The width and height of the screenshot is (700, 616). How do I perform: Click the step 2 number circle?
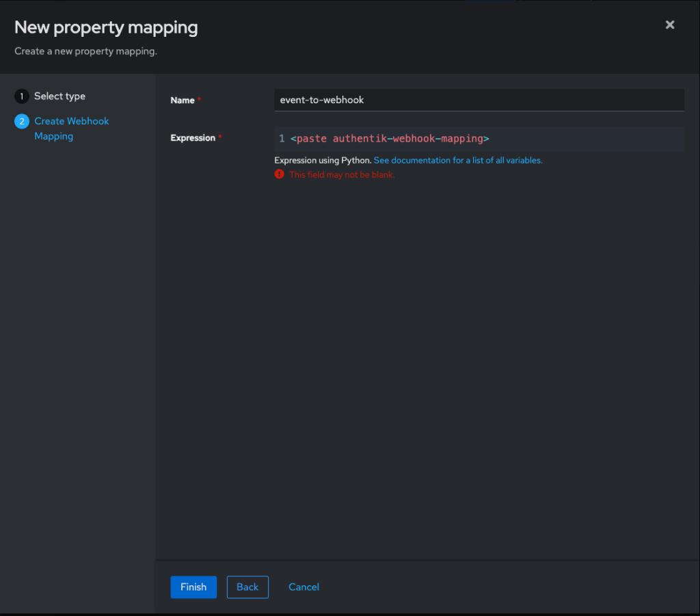pos(21,121)
